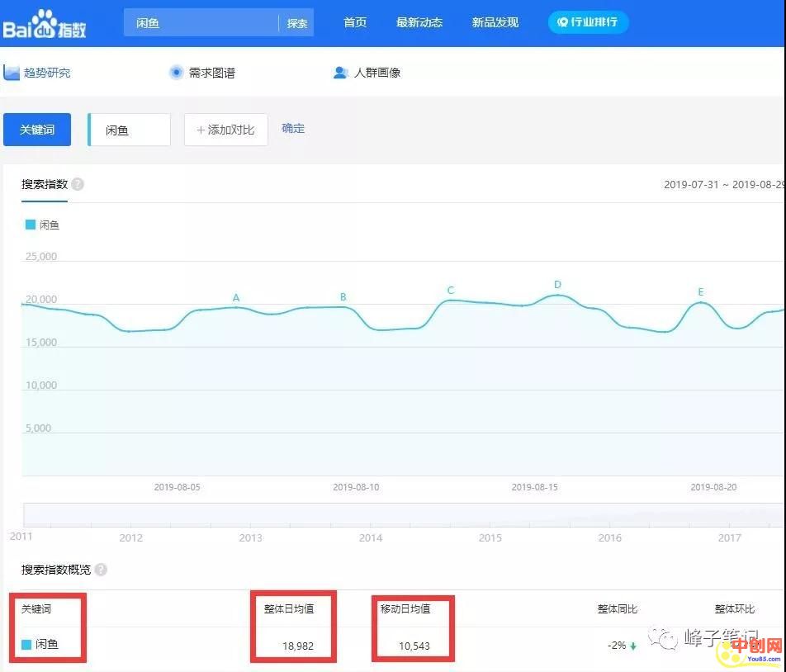786x672 pixels.
Task: Click 2014 on the timeline range slider
Action: (x=371, y=537)
